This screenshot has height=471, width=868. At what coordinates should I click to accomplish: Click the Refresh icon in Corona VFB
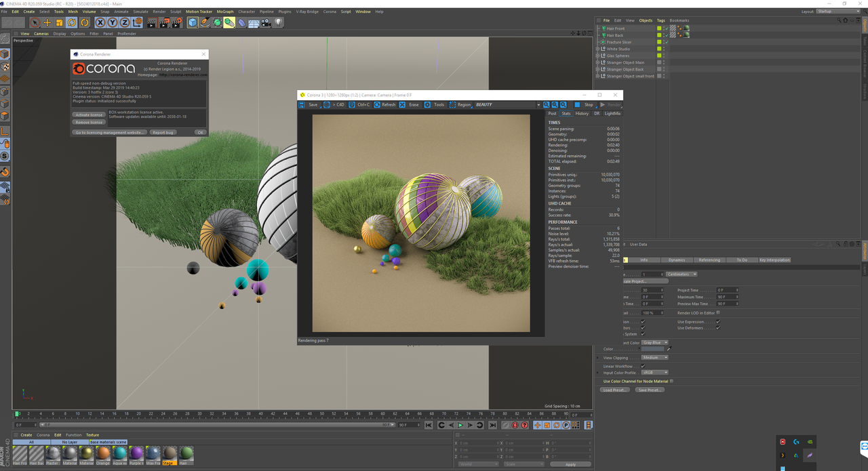[x=378, y=105]
